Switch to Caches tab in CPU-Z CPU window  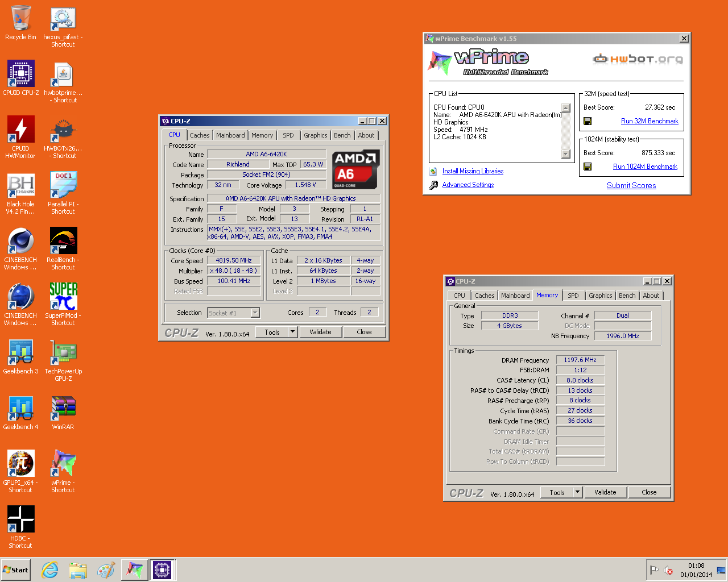click(x=200, y=135)
